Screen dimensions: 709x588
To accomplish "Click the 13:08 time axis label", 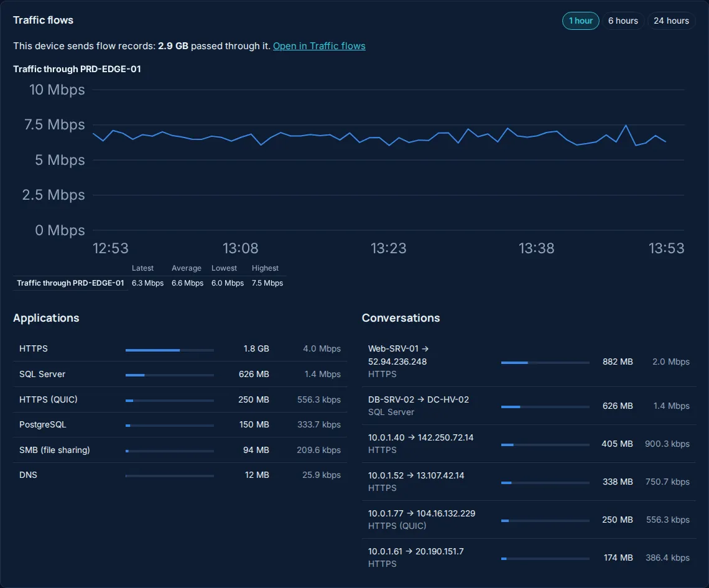I will [x=240, y=248].
